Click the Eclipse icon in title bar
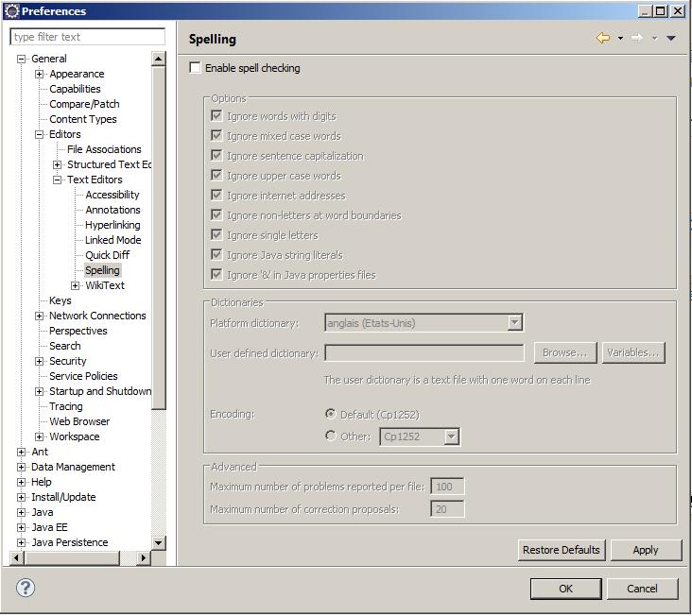Screen dimensions: 692x616 (11, 11)
